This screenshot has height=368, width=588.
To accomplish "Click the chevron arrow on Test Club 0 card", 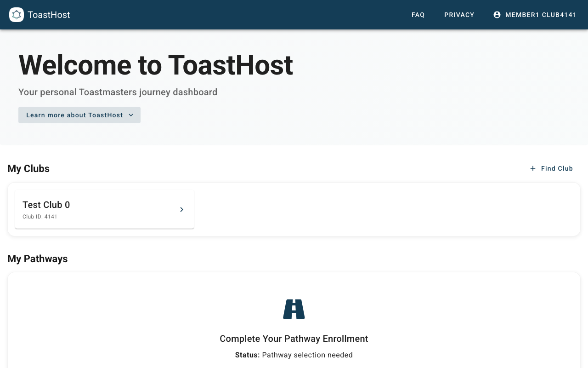I will coord(181,209).
